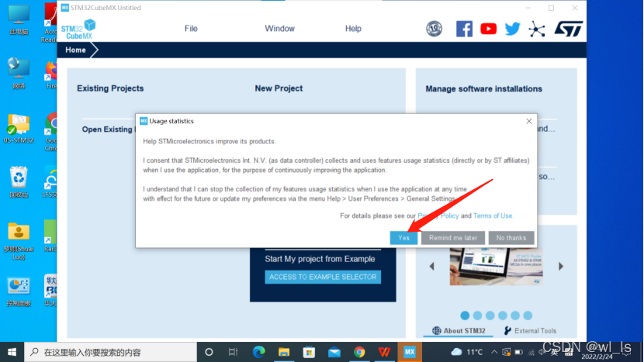
Task: Show next carousel slide
Action: [x=561, y=267]
